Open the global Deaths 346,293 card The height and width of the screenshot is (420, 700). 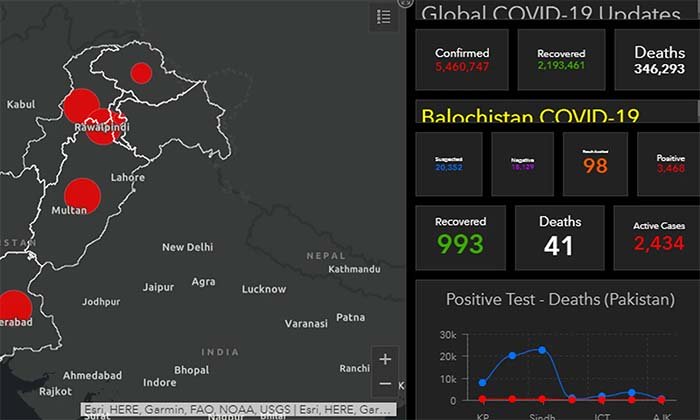(657, 60)
